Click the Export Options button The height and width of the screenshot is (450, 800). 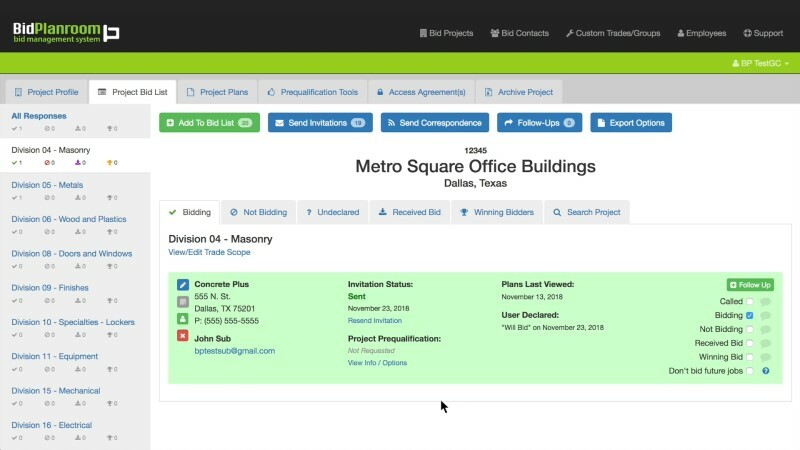(631, 122)
